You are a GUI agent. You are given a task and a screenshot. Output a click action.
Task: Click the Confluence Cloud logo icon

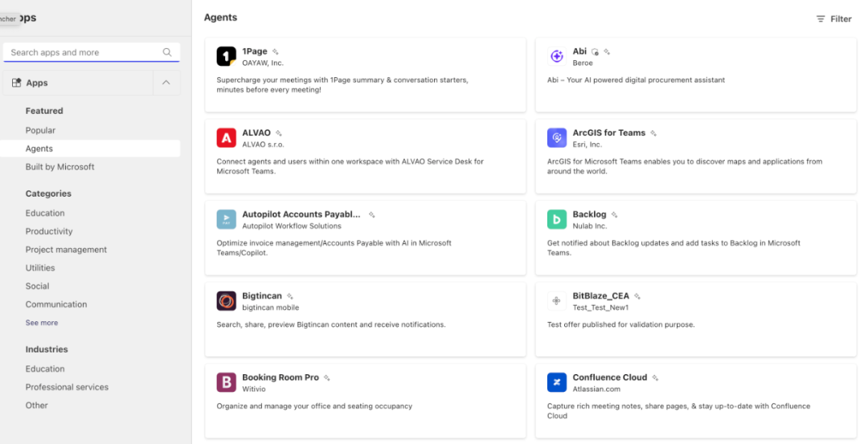(x=556, y=383)
